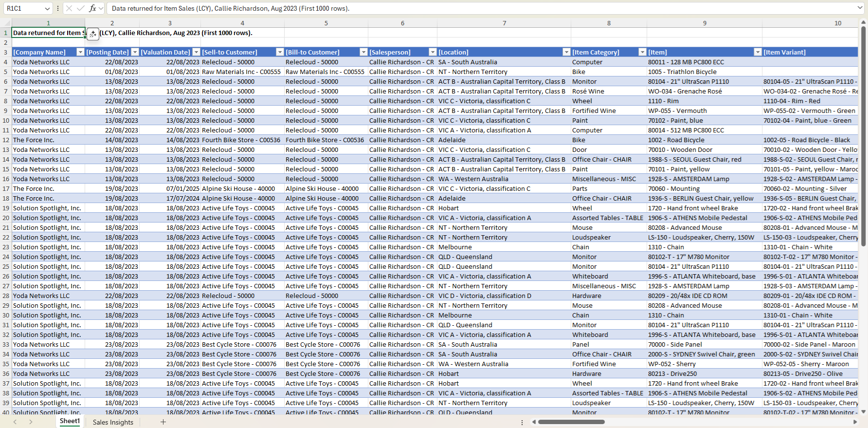
Task: Click the Copilot sparkle icon beside cell
Action: [92, 34]
